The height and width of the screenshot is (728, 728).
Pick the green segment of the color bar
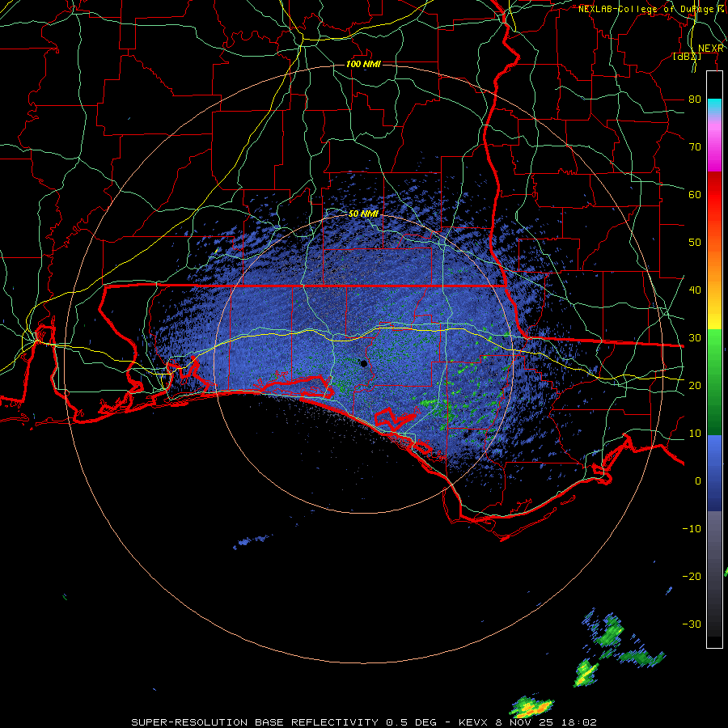[x=714, y=382]
